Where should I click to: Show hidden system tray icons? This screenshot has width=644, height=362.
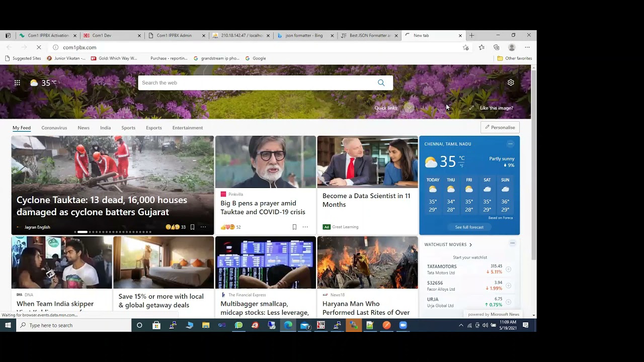tap(461, 325)
